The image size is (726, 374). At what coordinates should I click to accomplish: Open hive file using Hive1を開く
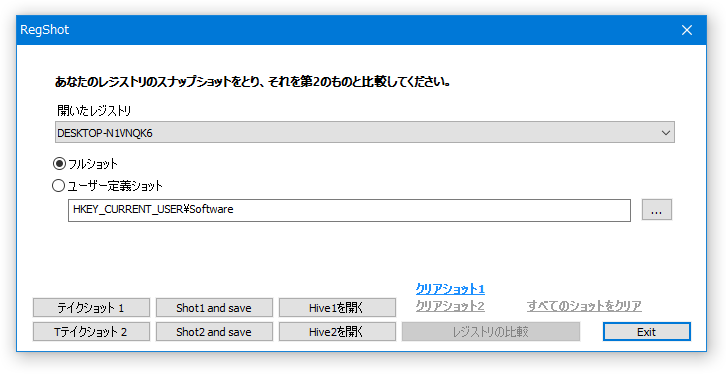337,308
